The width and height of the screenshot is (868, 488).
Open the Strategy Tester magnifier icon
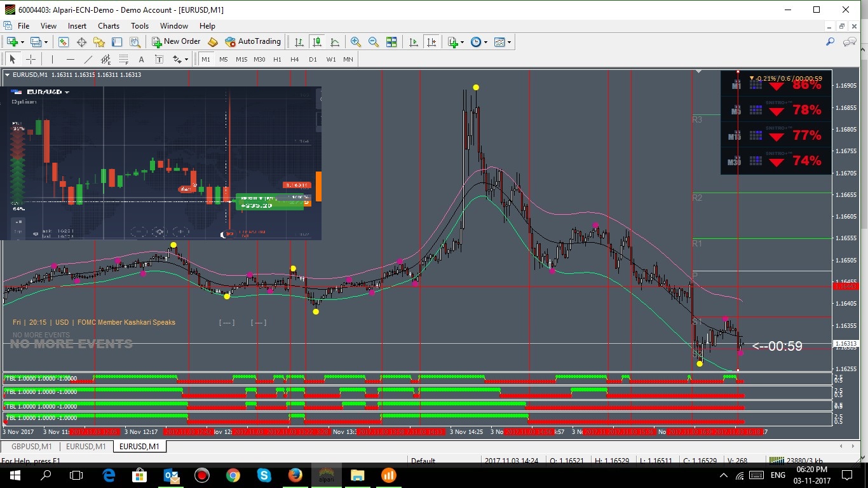[135, 42]
